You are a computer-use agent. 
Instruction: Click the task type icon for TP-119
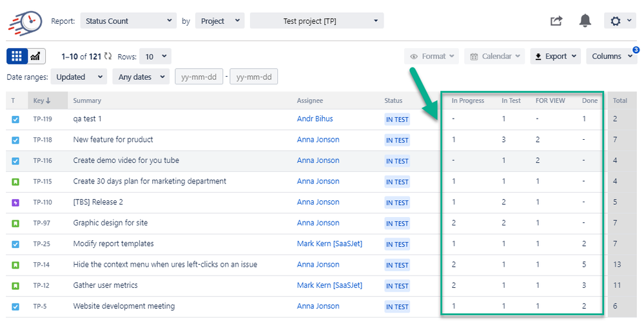coord(15,120)
